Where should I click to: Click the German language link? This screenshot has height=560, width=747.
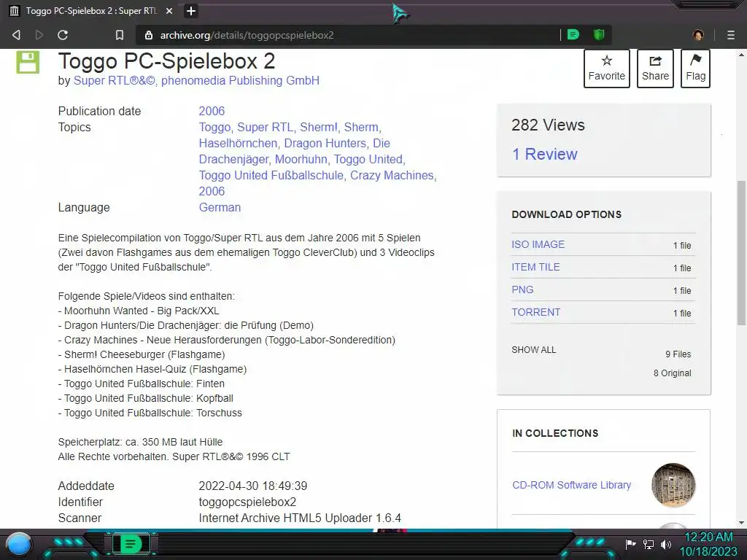tap(220, 208)
